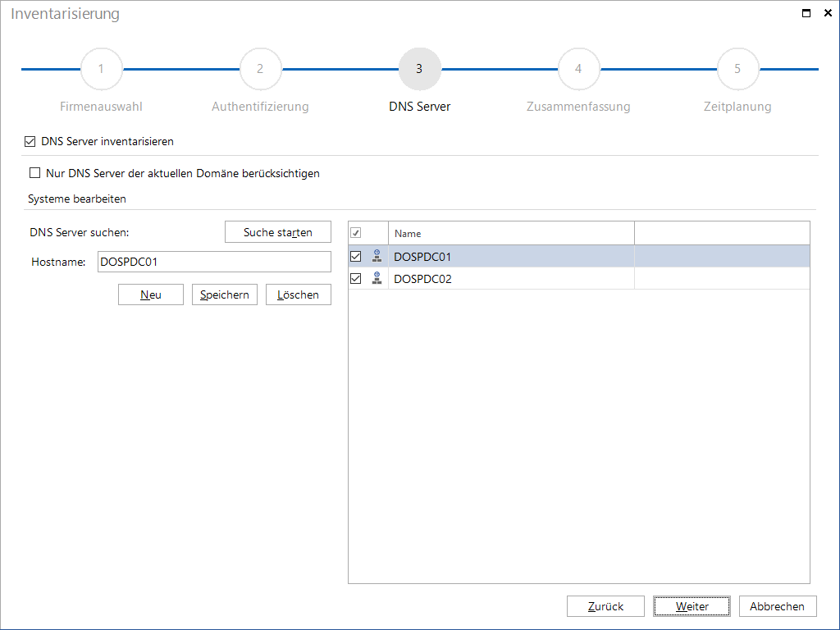Click the DNS Server suchen label

80,232
